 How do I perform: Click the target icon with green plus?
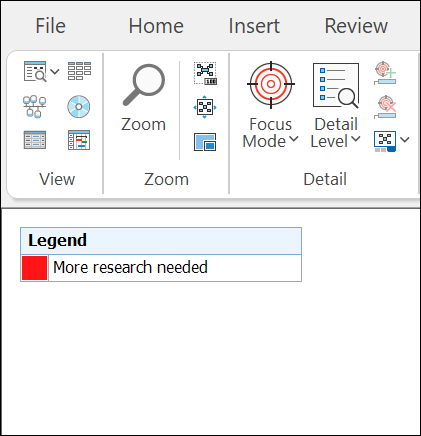[385, 73]
